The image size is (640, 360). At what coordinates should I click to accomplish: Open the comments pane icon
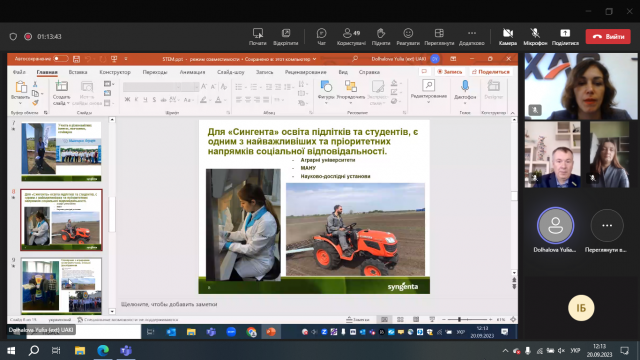pos(424,72)
